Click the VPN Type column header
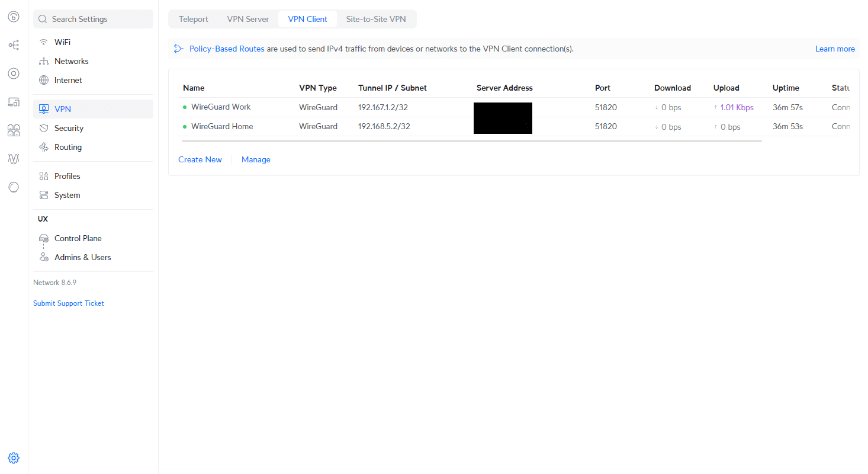The height and width of the screenshot is (474, 868). click(x=318, y=88)
